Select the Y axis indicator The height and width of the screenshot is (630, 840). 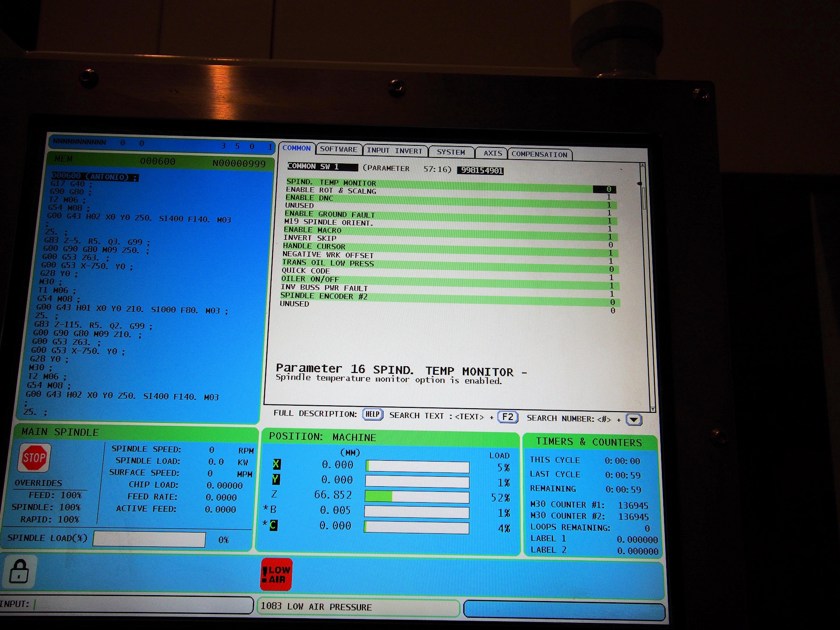click(x=276, y=479)
